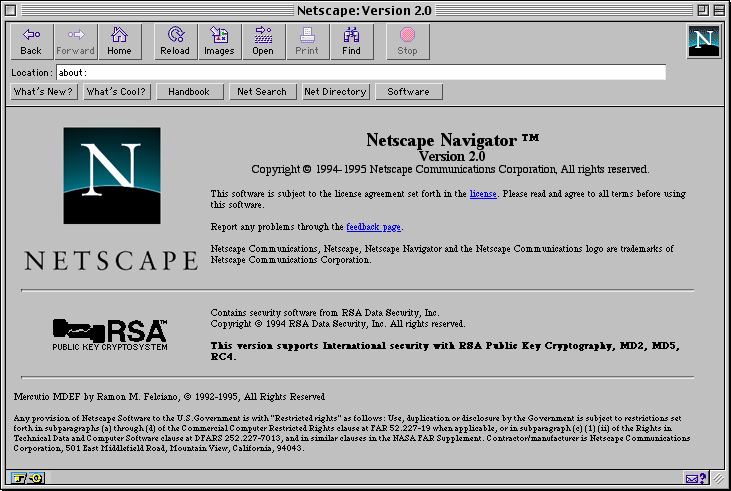Click the Software directory button
The image size is (731, 491).
tap(408, 91)
